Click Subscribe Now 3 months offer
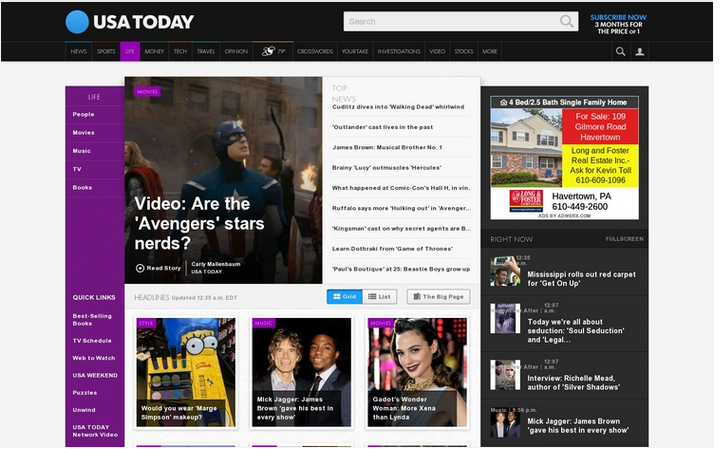Screen dimensions: 720x449 pyautogui.click(x=618, y=24)
